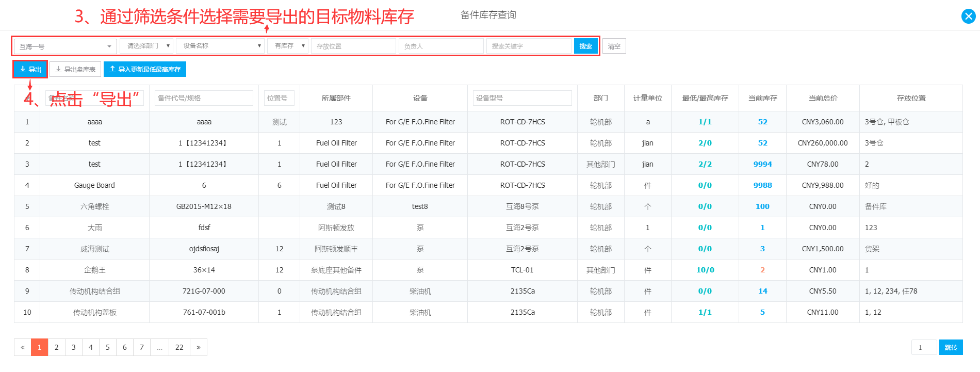Click the page number jump input
Image resolution: width=980 pixels, height=372 pixels.
point(924,347)
